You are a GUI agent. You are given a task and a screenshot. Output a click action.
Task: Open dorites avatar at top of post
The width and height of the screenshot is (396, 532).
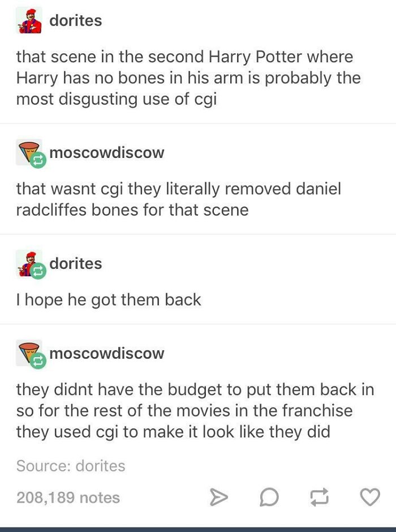29,20
